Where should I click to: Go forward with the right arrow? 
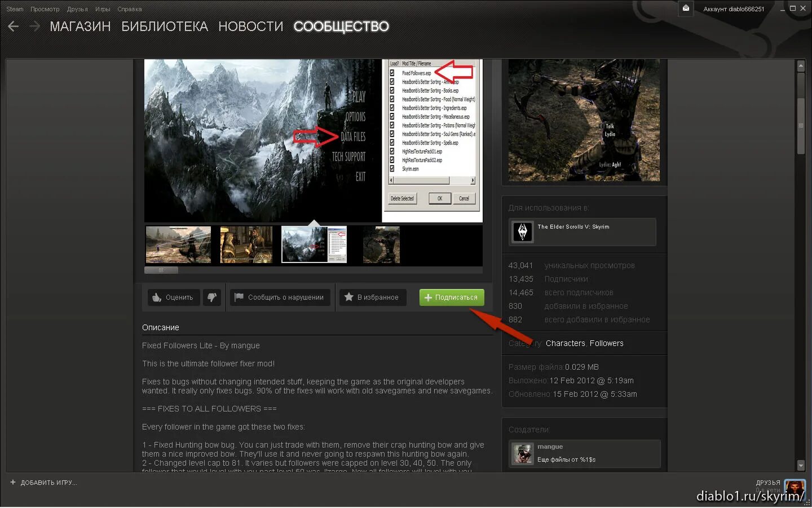click(34, 26)
